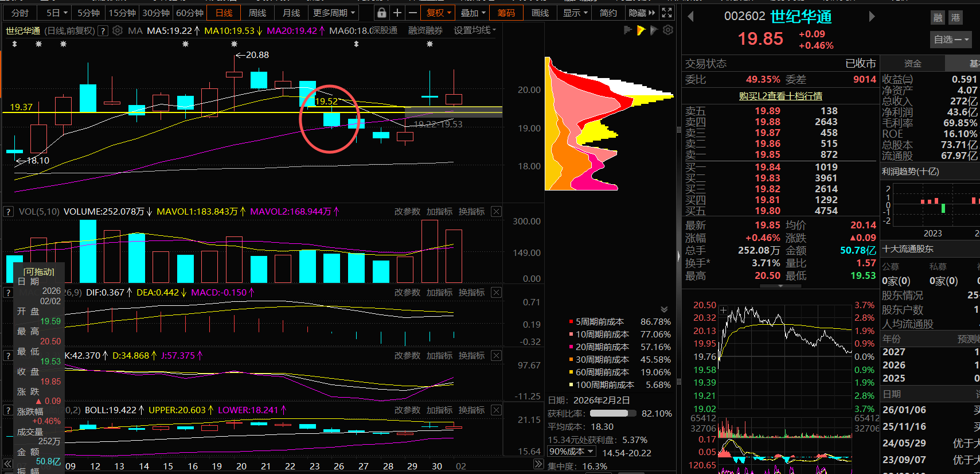Open the 复权 adjustment dropdown
The image size is (980, 474).
point(439,13)
